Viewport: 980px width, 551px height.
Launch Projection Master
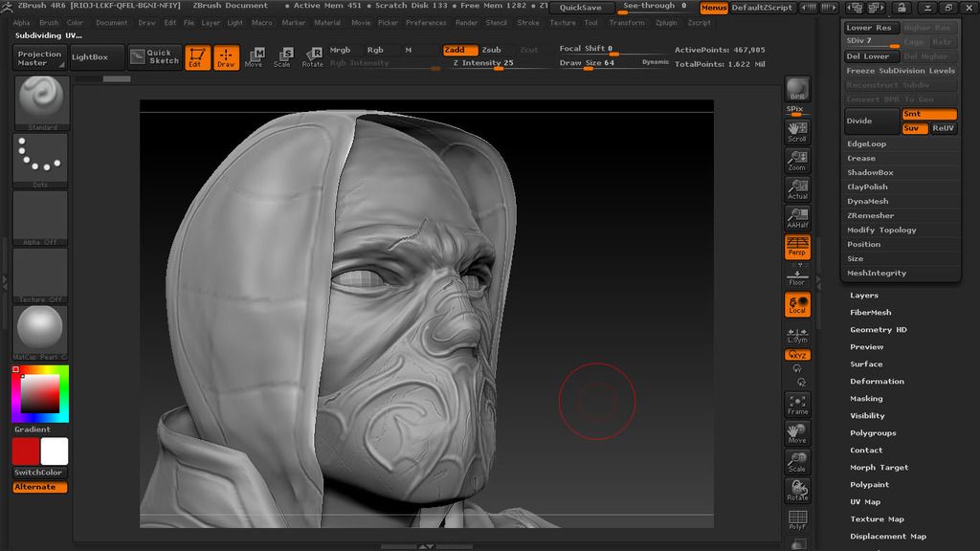tap(39, 58)
